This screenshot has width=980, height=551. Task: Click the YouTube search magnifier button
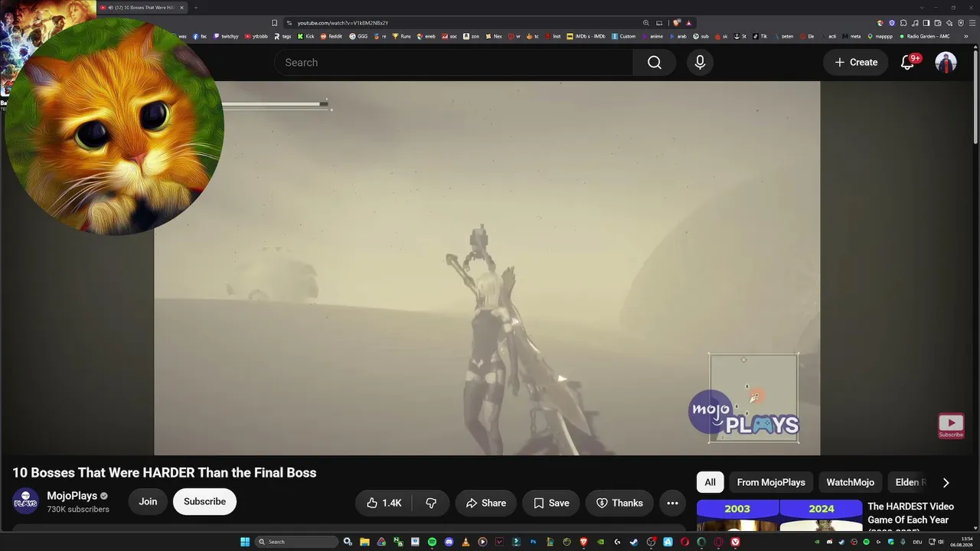point(654,63)
